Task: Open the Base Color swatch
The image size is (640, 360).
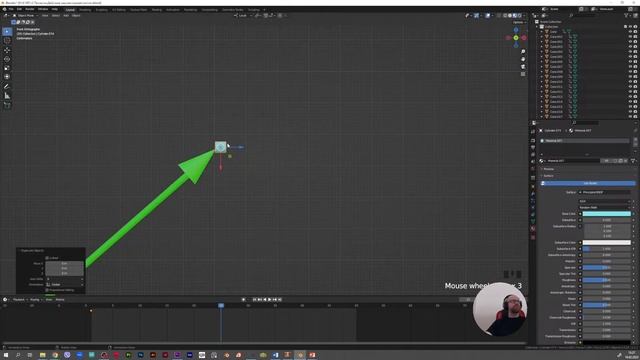Action: pyautogui.click(x=607, y=214)
